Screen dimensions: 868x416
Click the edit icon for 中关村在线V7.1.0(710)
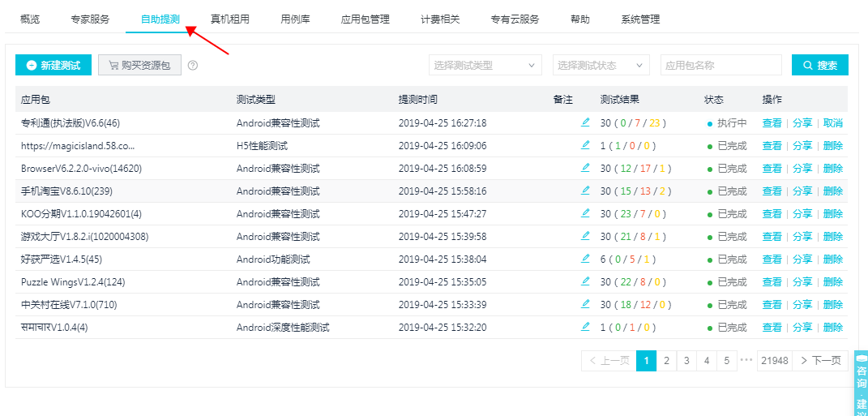click(585, 305)
